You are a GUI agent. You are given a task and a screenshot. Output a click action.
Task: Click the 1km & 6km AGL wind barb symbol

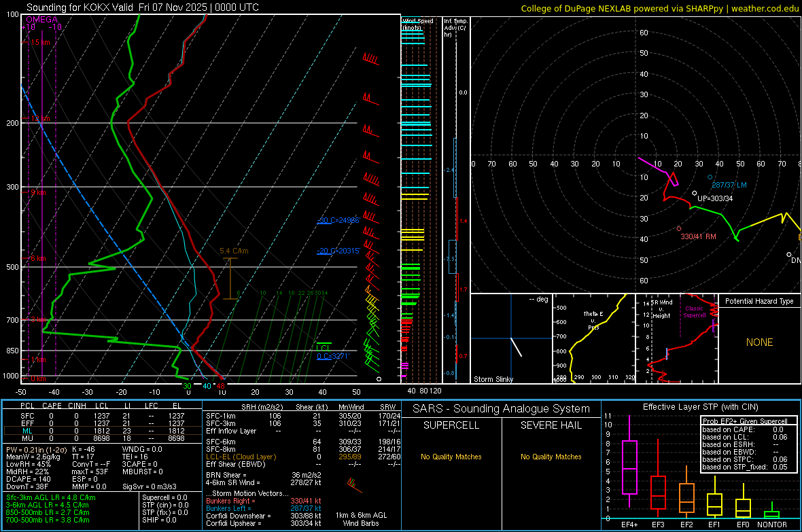click(353, 485)
